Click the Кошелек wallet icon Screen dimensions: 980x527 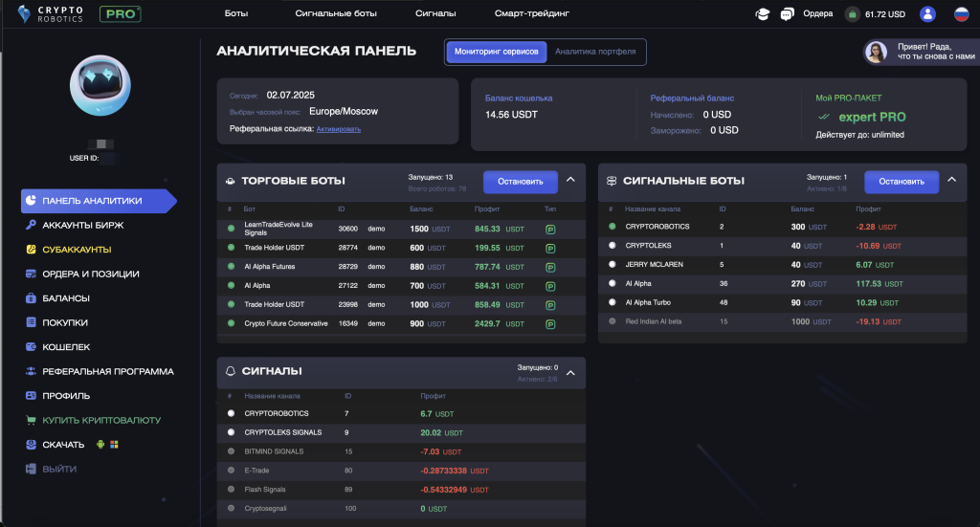(31, 346)
